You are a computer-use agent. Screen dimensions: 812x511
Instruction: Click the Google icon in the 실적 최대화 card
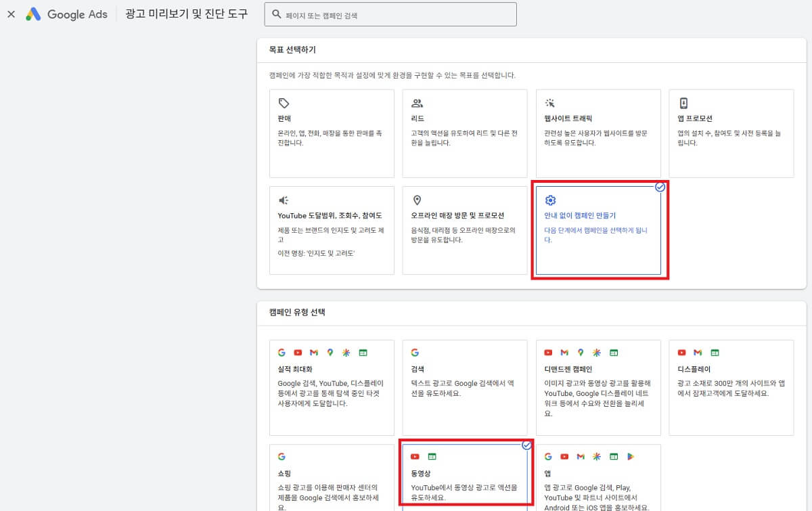click(281, 353)
